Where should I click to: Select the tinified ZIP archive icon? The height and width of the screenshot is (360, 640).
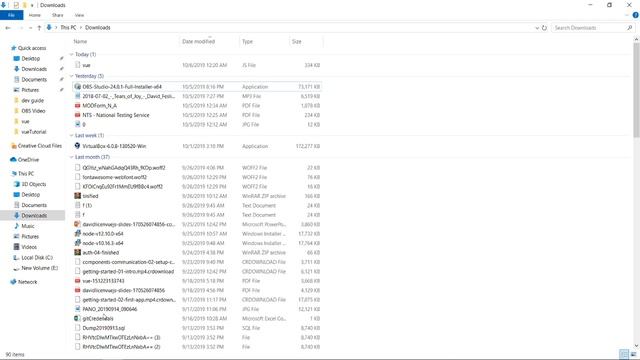(78, 196)
